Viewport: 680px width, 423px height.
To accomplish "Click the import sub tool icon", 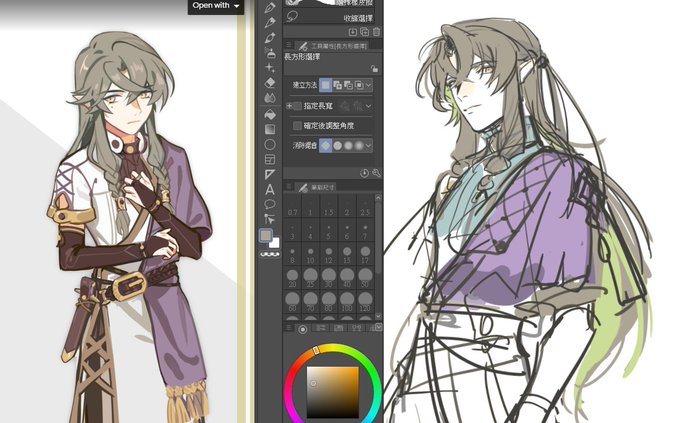I will pos(353,32).
